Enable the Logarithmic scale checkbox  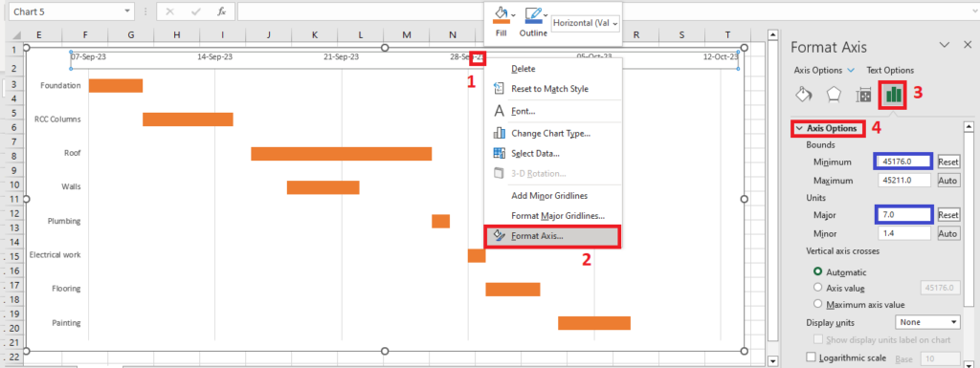pyautogui.click(x=812, y=358)
